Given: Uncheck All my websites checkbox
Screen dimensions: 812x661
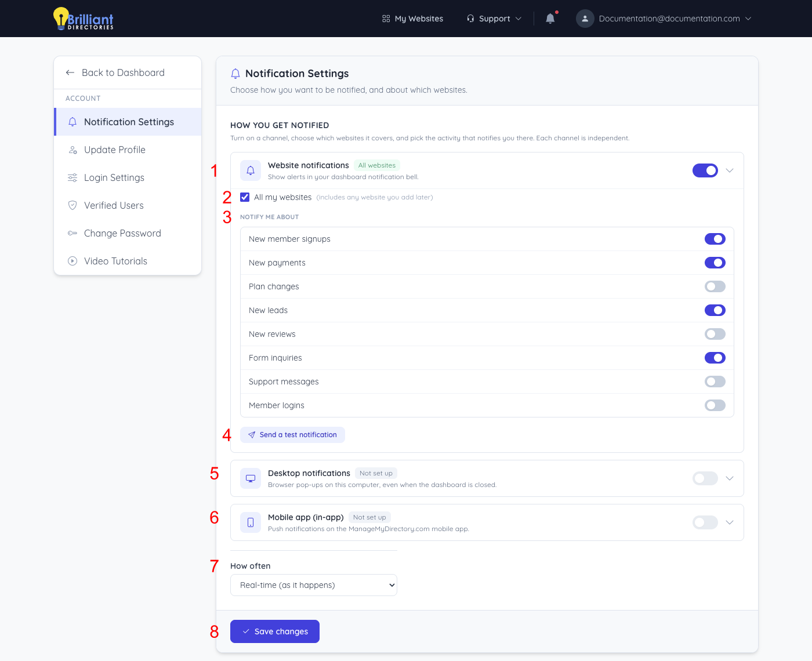Looking at the screenshot, I should [x=245, y=197].
